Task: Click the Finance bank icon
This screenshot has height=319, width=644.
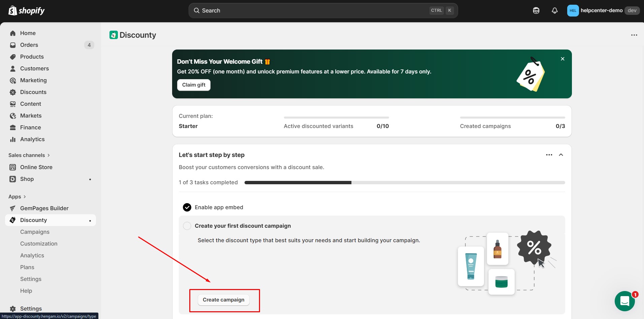Action: pyautogui.click(x=13, y=127)
